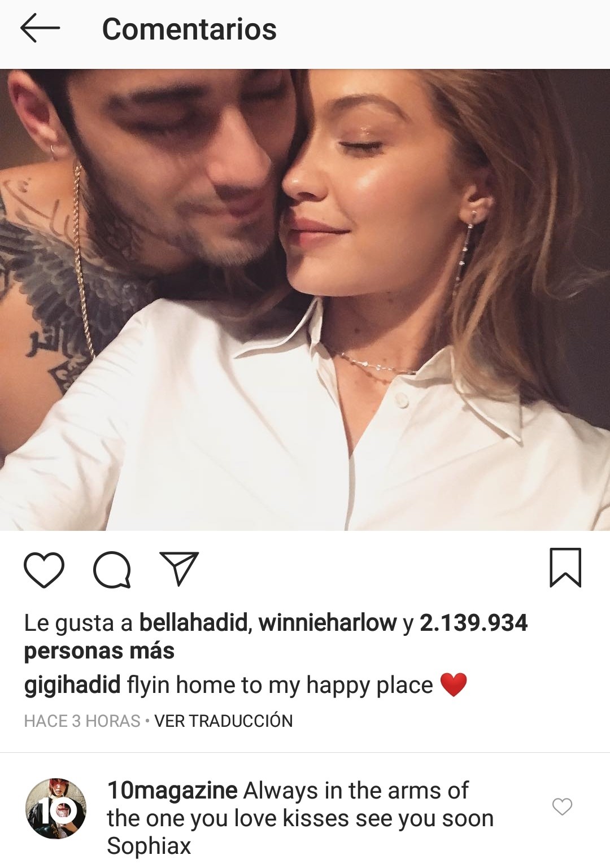Go back using the left arrow
Viewport: 610px width, 868px height.
coord(40,29)
